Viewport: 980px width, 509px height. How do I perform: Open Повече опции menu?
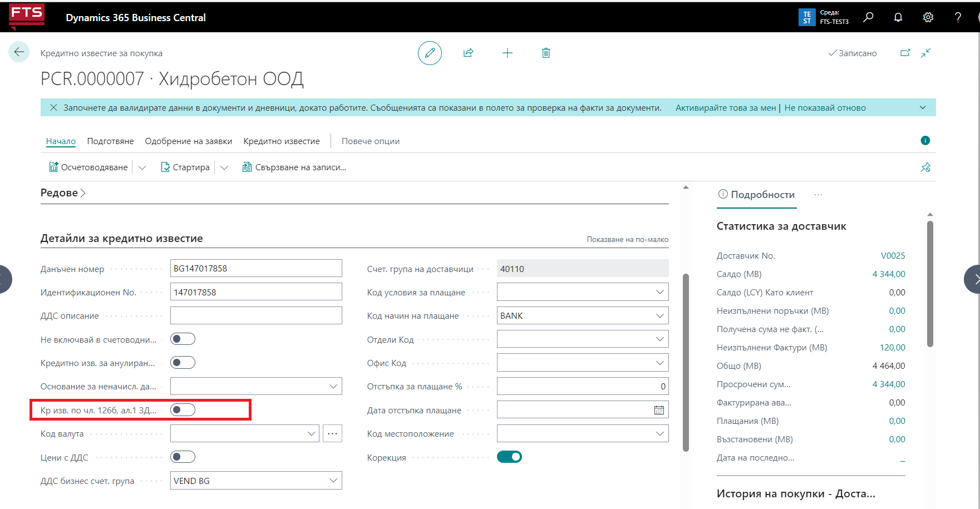(371, 141)
